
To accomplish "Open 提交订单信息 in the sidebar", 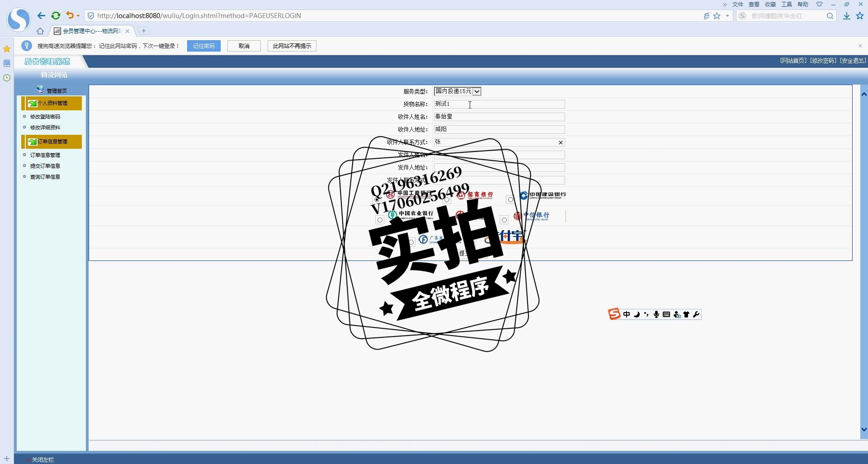I will [45, 166].
